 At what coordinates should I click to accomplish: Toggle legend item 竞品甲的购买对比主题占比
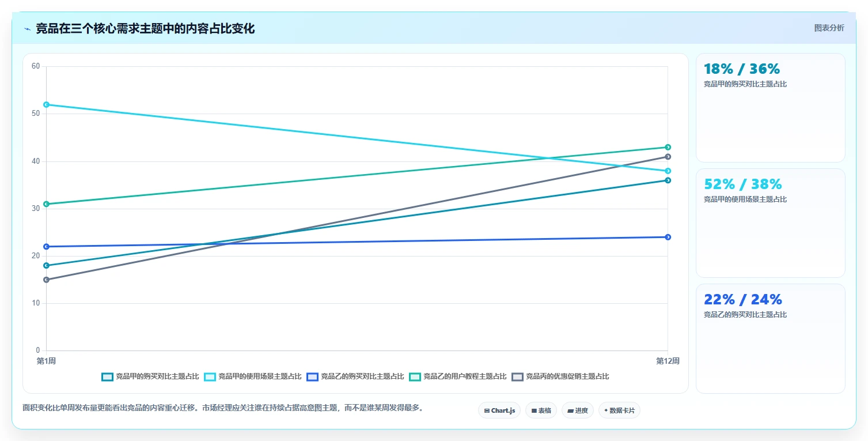(x=150, y=376)
